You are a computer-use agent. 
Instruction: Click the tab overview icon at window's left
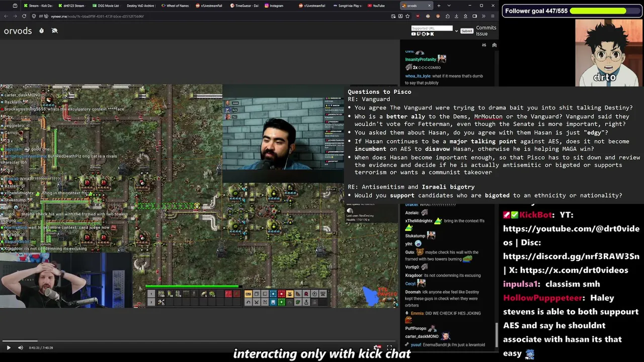[x=15, y=6]
